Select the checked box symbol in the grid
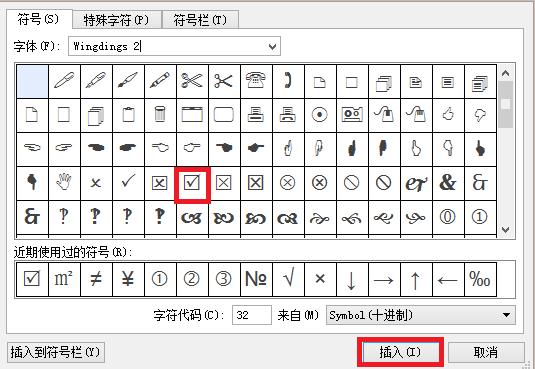This screenshot has width=535, height=369. 192,184
